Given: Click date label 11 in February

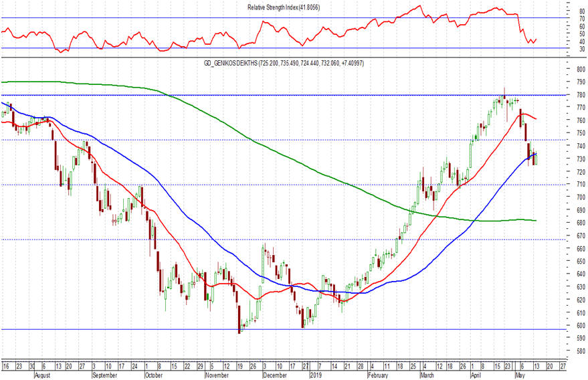Looking at the screenshot, I should [387, 367].
